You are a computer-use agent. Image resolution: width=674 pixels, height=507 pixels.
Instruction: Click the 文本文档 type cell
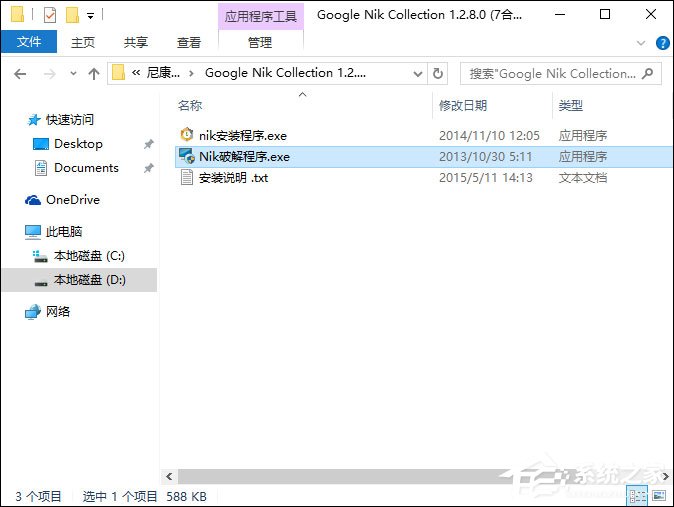(582, 178)
